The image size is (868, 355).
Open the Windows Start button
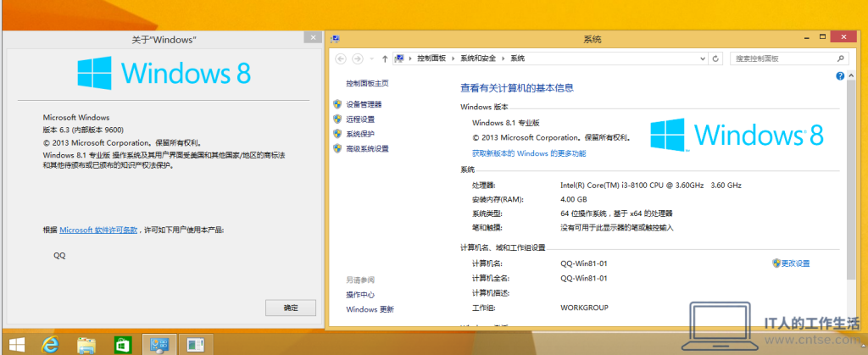17,345
